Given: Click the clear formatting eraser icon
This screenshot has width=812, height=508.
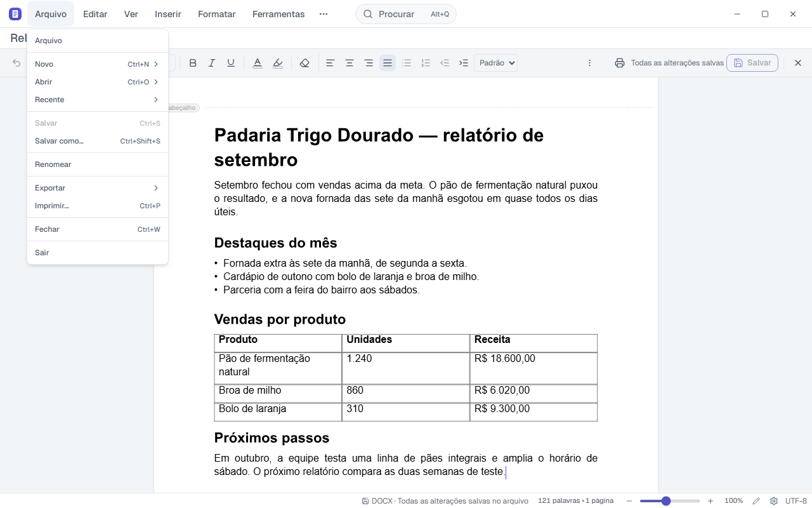Looking at the screenshot, I should [x=304, y=63].
